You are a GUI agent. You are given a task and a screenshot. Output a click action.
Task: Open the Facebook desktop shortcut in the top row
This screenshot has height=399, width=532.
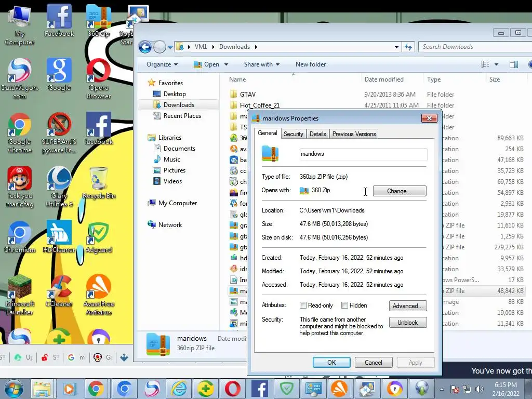59,20
